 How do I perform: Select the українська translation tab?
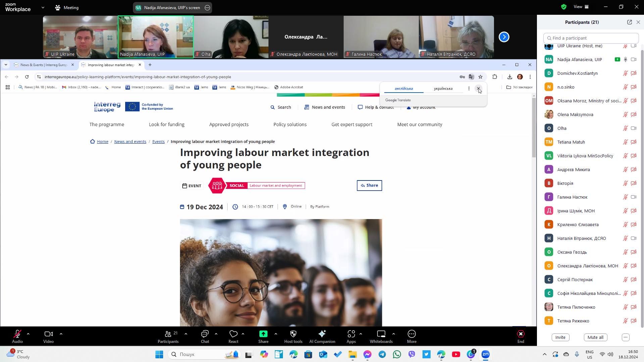pos(443,89)
